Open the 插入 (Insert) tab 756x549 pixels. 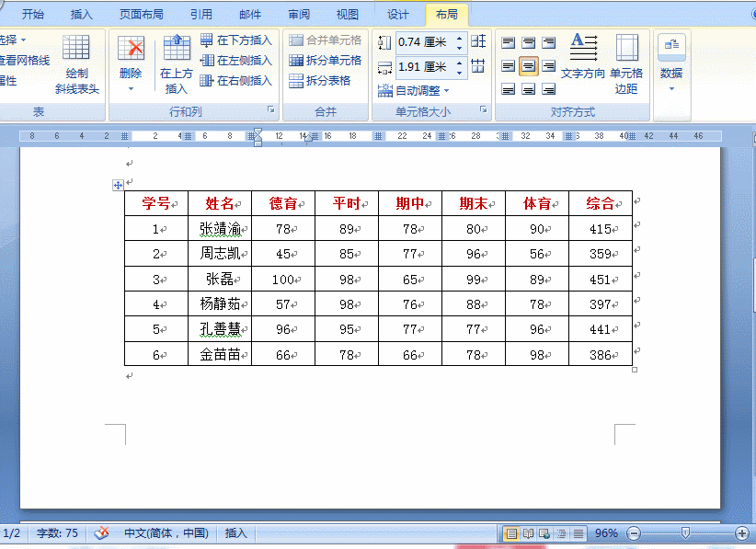81,15
